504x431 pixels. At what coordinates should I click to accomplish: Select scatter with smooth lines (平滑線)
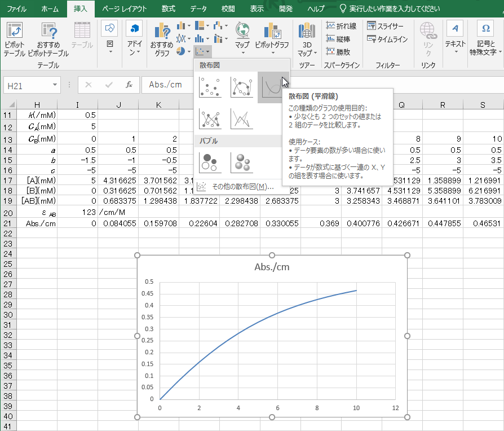click(272, 87)
